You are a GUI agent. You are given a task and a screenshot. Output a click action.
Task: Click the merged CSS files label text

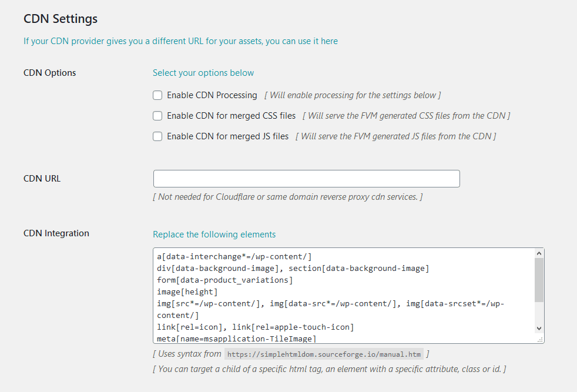[231, 116]
